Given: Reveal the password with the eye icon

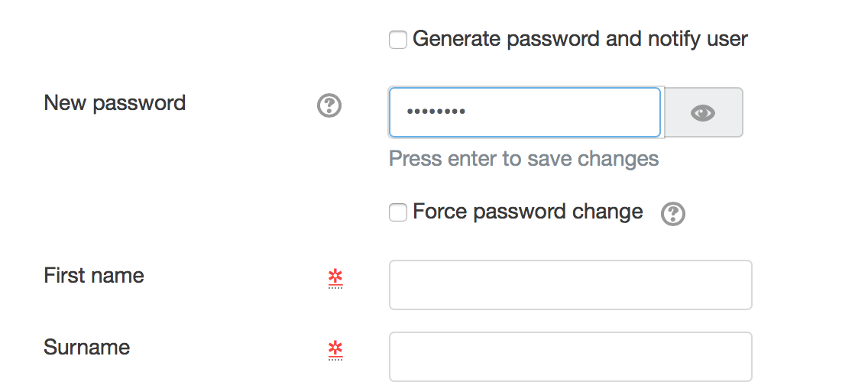Looking at the screenshot, I should (703, 113).
